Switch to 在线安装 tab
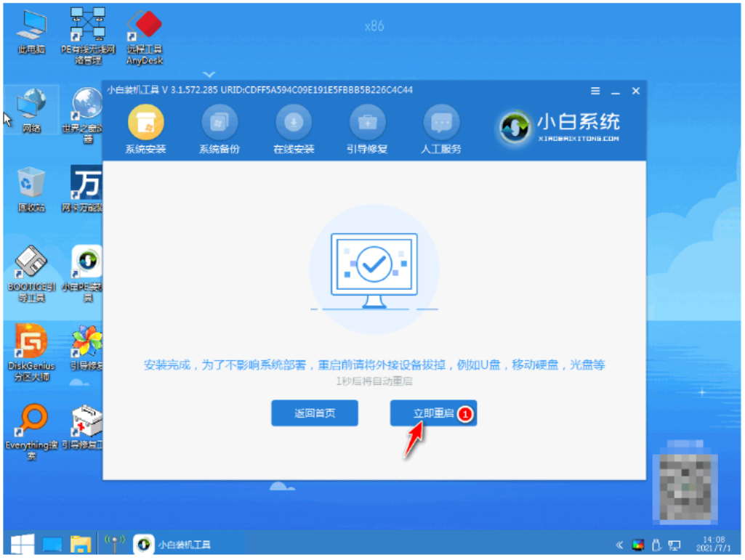745x560 pixels. [x=294, y=130]
